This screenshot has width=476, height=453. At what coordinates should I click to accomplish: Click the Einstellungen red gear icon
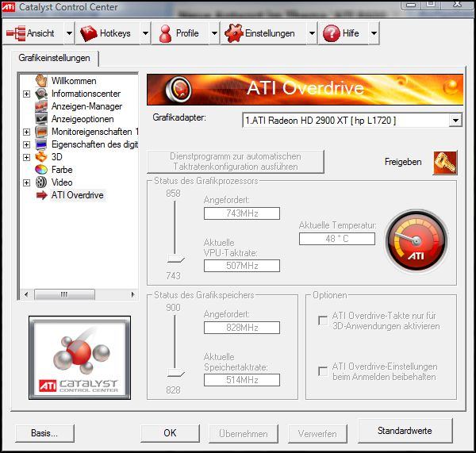pyautogui.click(x=233, y=33)
